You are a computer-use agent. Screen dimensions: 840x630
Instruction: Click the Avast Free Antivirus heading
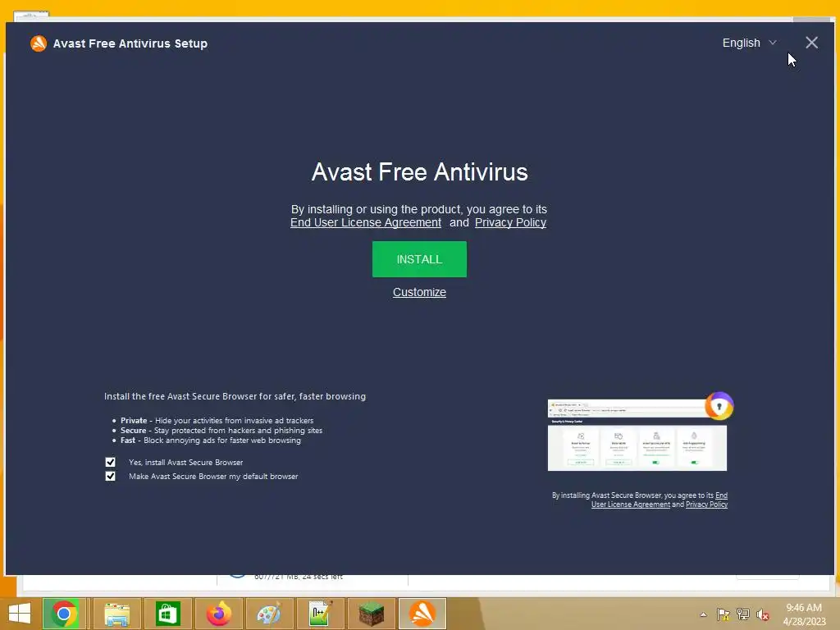click(419, 172)
